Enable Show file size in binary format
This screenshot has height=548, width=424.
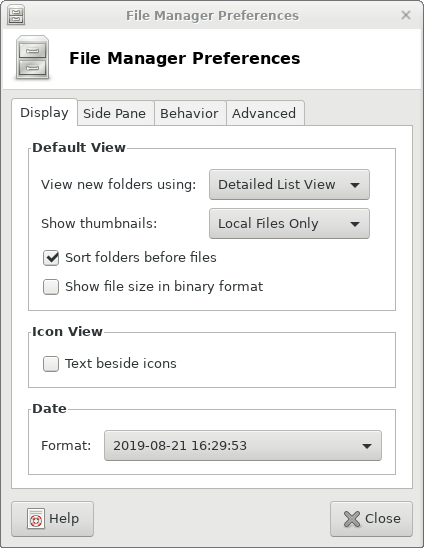point(51,287)
